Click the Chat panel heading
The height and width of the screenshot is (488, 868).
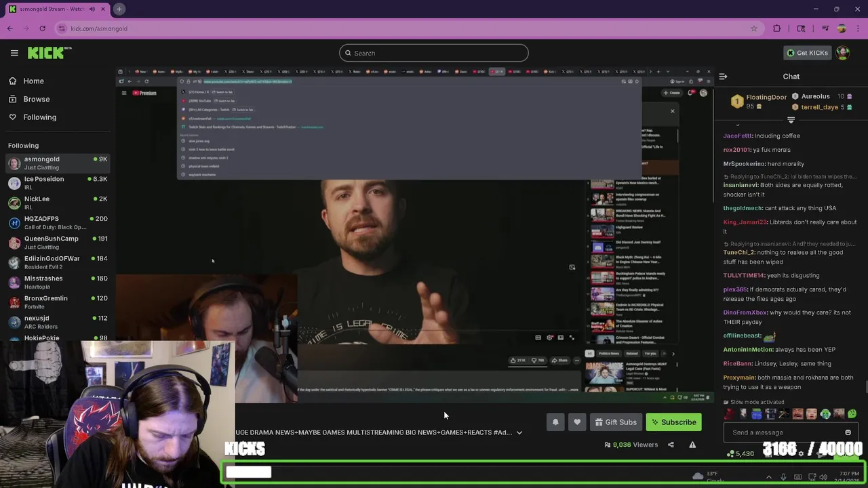coord(791,77)
